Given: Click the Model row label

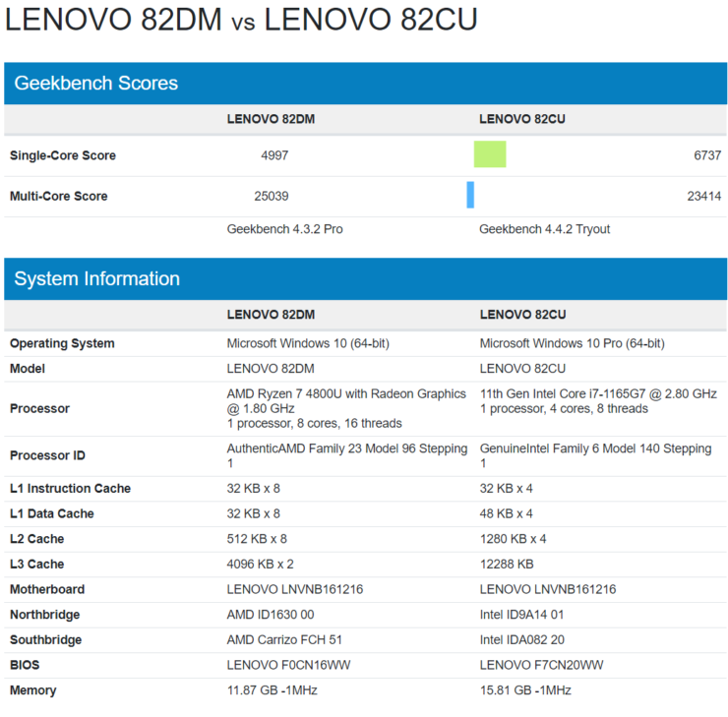Looking at the screenshot, I should click(28, 369).
